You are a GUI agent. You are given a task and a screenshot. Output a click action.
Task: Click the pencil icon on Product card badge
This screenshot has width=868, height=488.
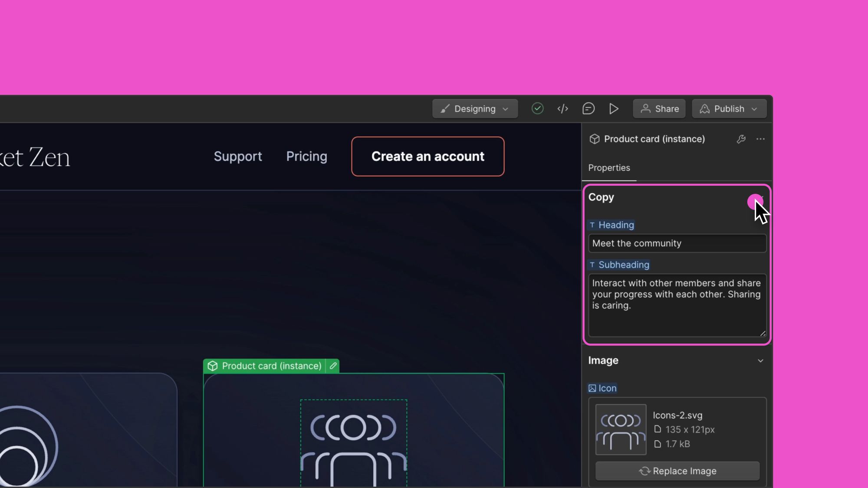tap(332, 366)
